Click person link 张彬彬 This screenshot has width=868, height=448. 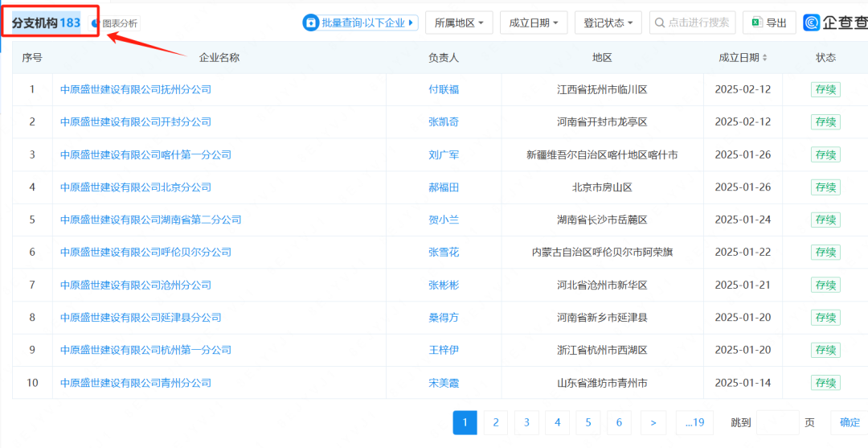click(x=444, y=285)
